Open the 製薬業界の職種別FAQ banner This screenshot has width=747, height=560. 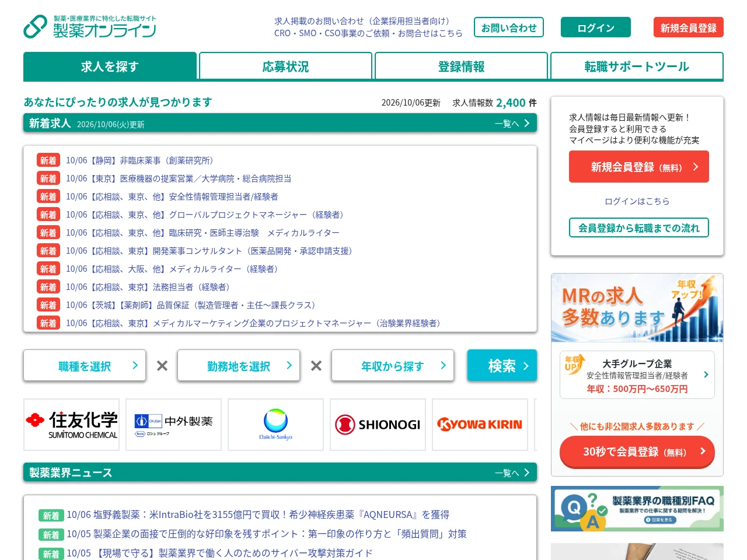(x=637, y=509)
